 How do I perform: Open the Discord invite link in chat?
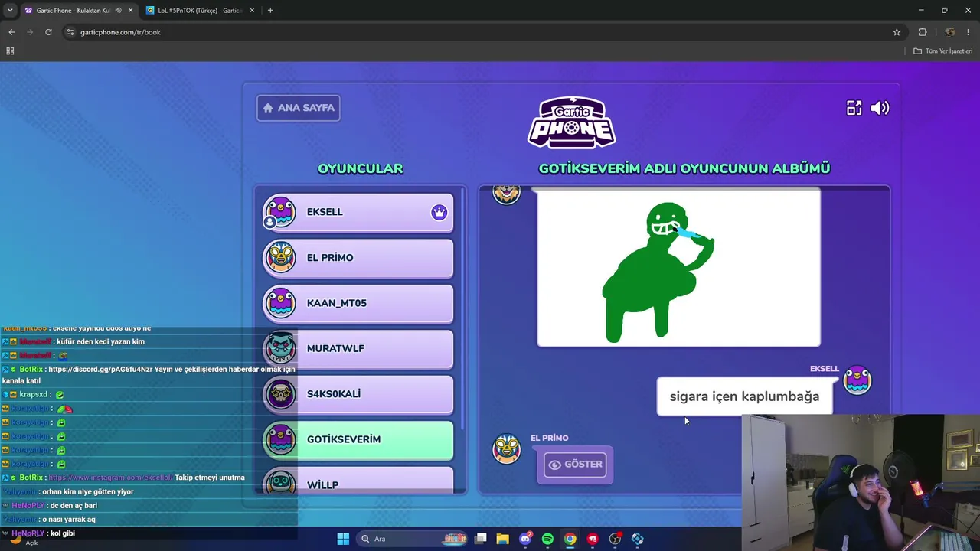click(101, 370)
